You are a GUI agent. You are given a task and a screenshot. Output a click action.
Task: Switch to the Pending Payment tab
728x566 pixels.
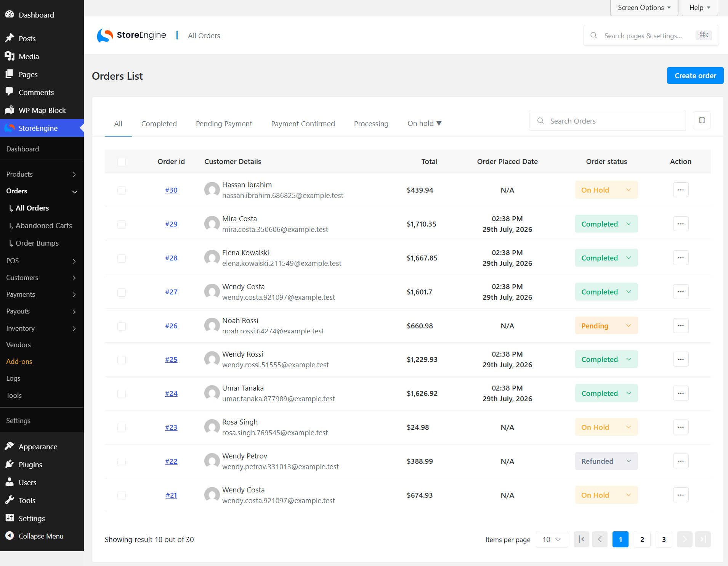point(224,124)
